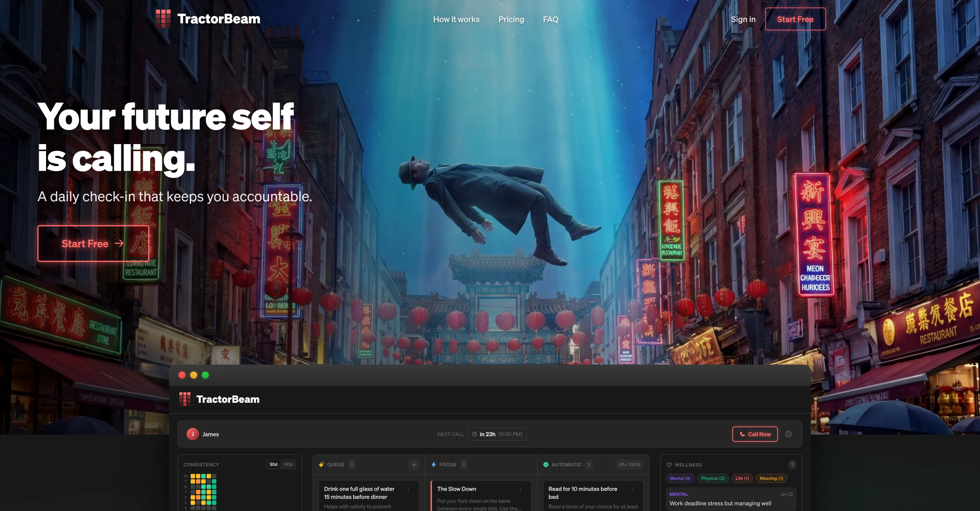Click James's red avatar circle
980x511 pixels.
(x=192, y=434)
